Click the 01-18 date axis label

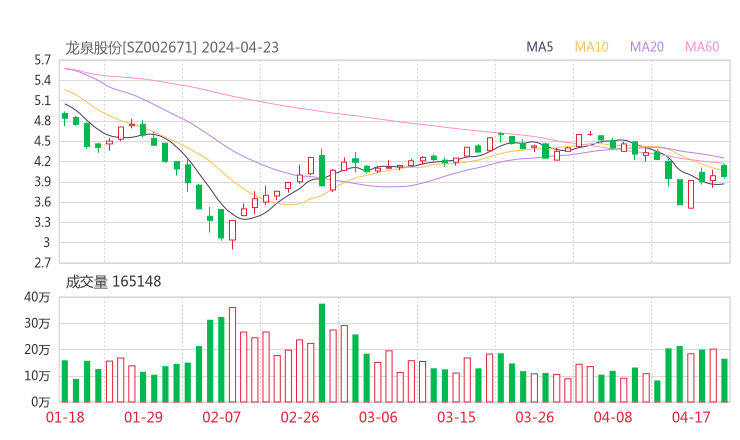coord(65,417)
